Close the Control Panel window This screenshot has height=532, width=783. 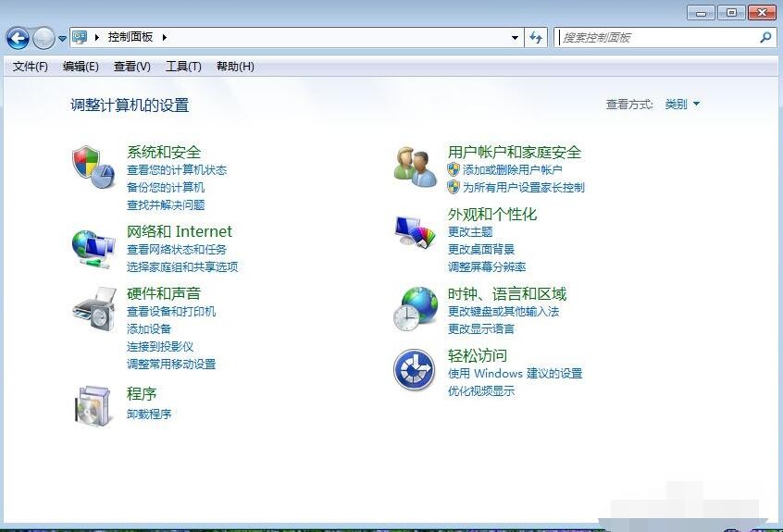(x=762, y=12)
